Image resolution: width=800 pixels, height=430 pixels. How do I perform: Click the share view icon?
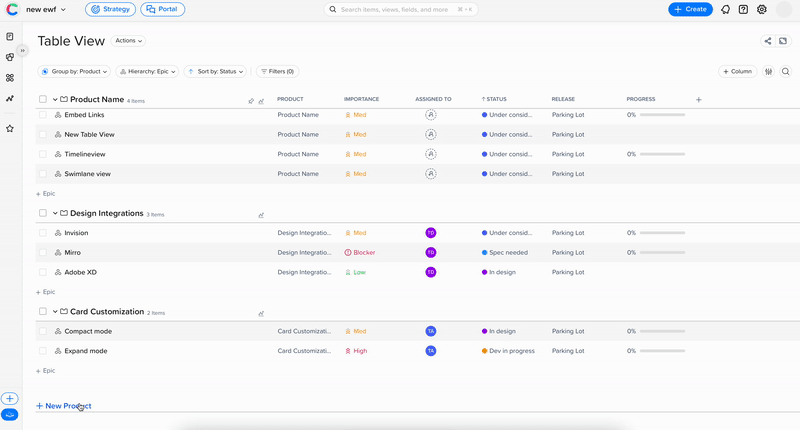pyautogui.click(x=768, y=41)
